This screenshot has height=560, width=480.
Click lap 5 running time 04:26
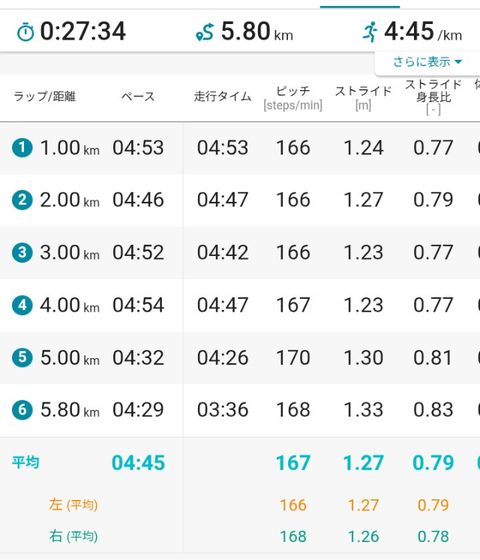(222, 358)
